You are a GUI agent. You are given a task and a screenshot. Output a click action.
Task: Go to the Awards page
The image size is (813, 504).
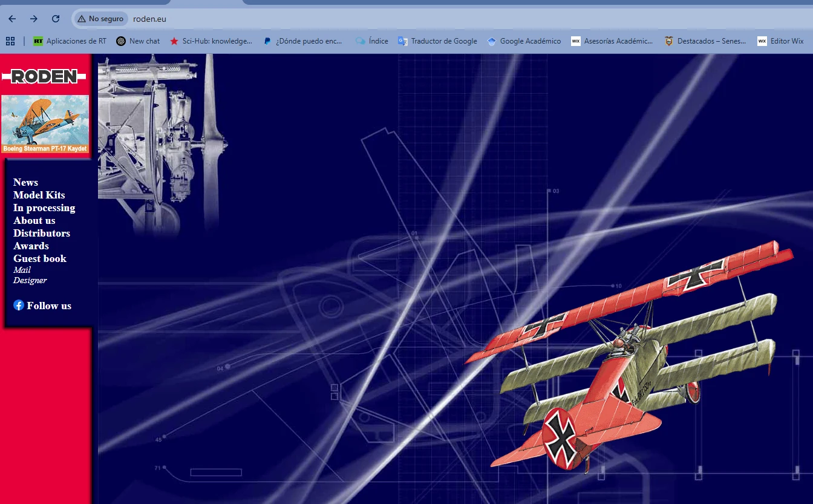(31, 246)
